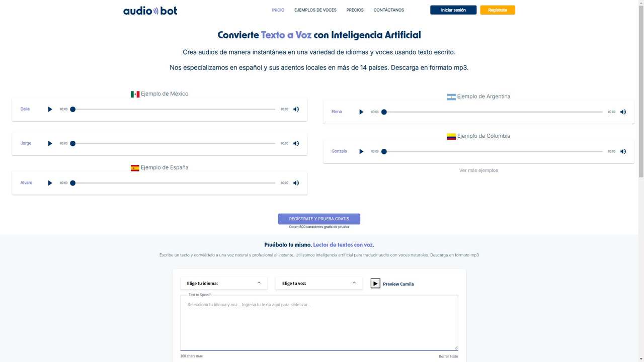Click the Borrar Texto link

448,356
